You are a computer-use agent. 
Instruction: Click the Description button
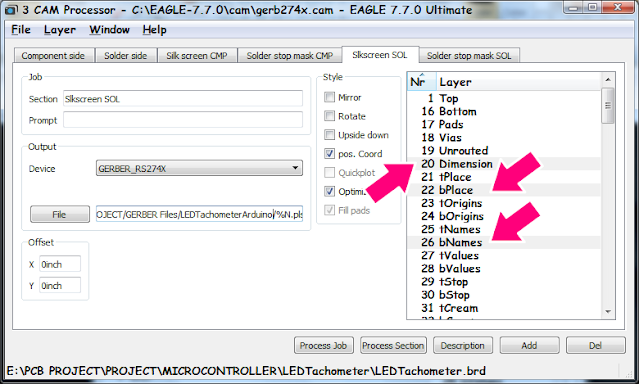463,345
